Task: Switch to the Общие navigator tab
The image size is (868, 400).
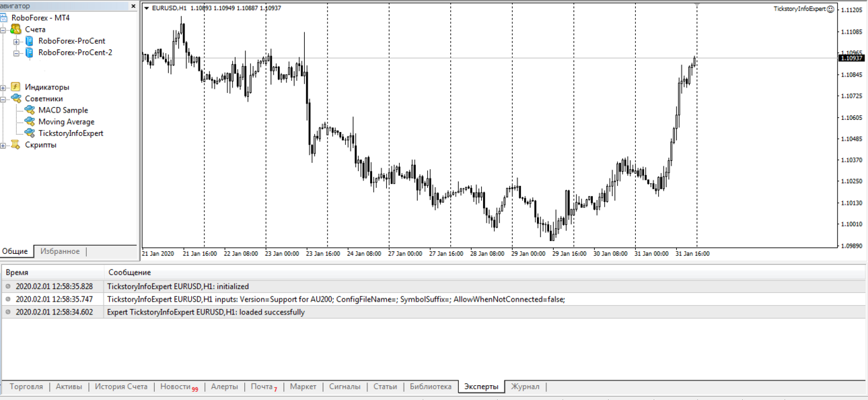Action: [x=15, y=251]
